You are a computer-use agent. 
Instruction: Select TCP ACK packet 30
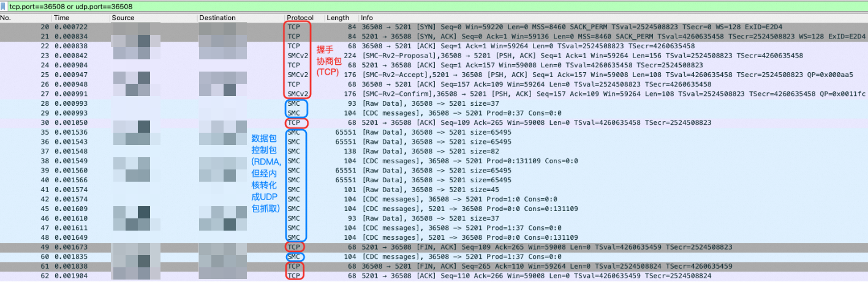pos(434,122)
